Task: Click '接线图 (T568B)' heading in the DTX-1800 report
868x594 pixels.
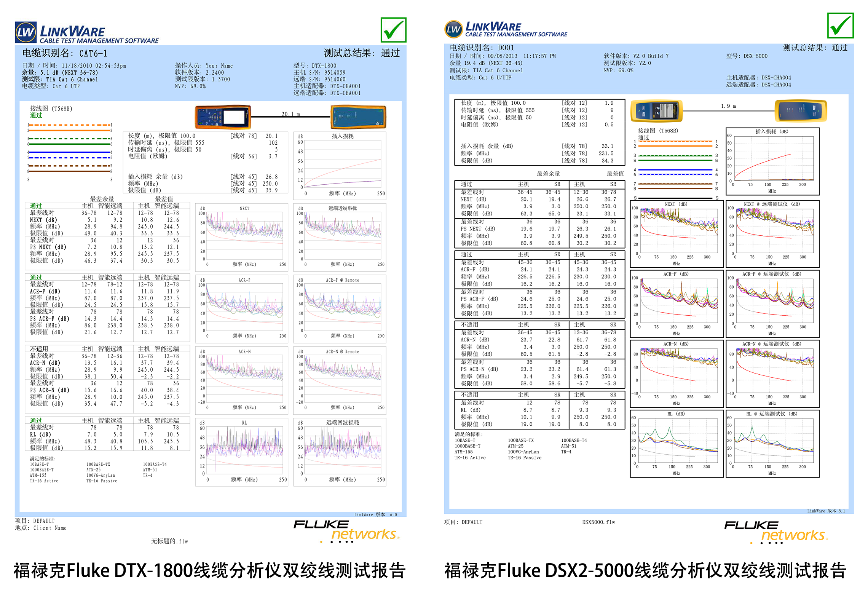Action: (51, 109)
